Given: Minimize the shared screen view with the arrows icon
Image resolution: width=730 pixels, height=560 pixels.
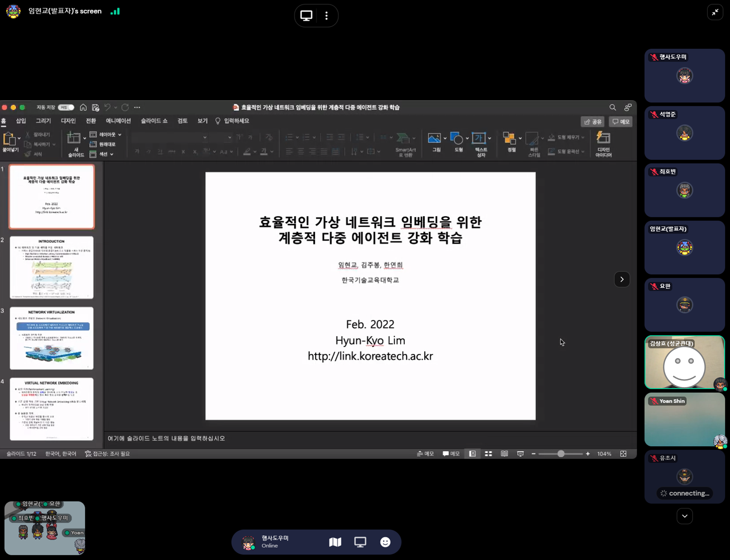Looking at the screenshot, I should coord(715,12).
